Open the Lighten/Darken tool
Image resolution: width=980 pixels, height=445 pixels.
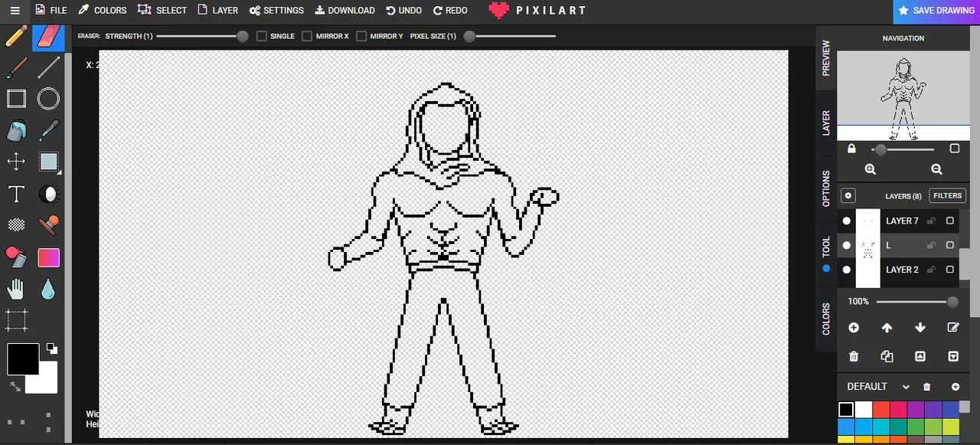coord(48,194)
